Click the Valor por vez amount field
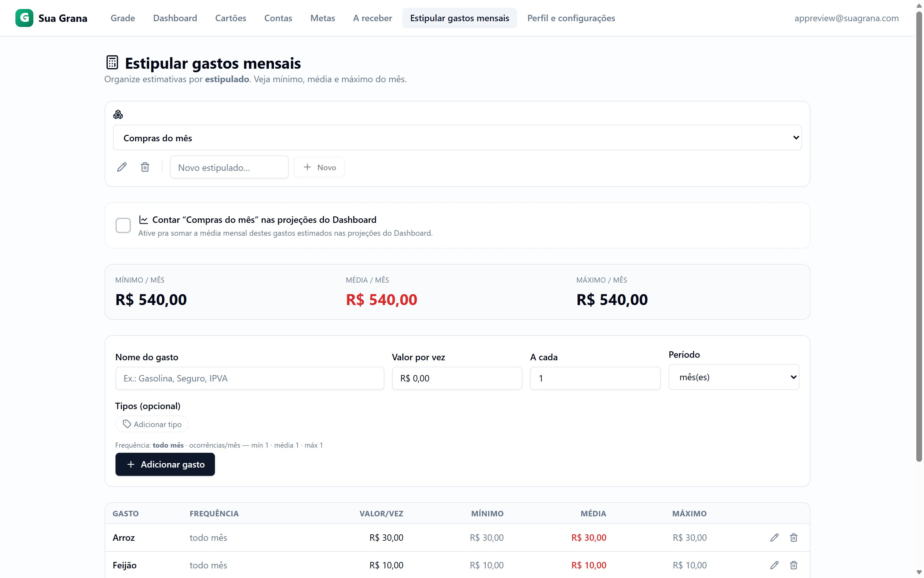Viewport: 924px width, 578px height. [457, 378]
